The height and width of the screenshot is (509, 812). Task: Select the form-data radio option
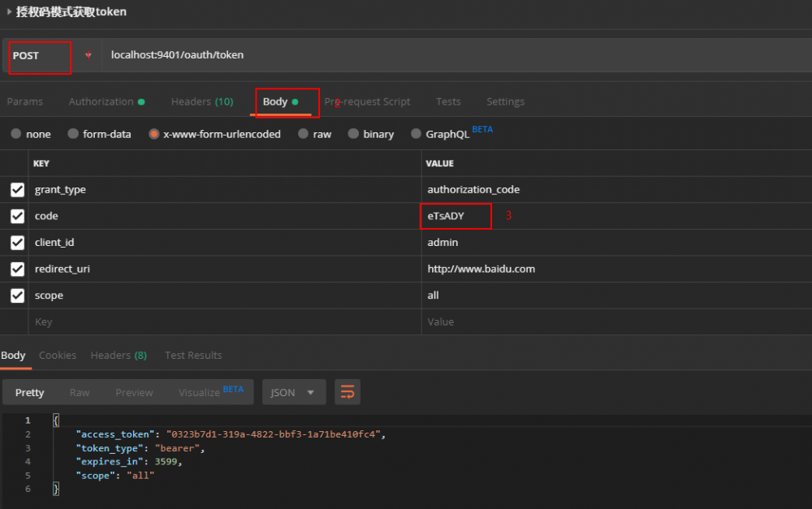pyautogui.click(x=74, y=133)
